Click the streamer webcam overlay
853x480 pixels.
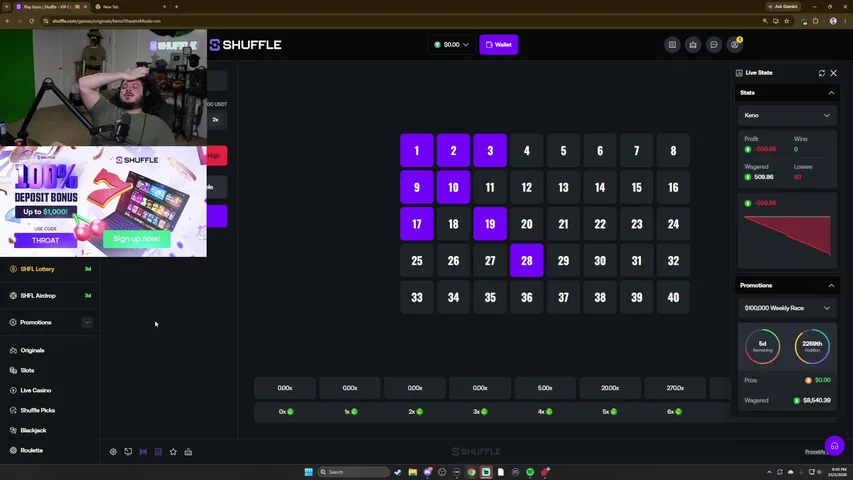pyautogui.click(x=103, y=87)
